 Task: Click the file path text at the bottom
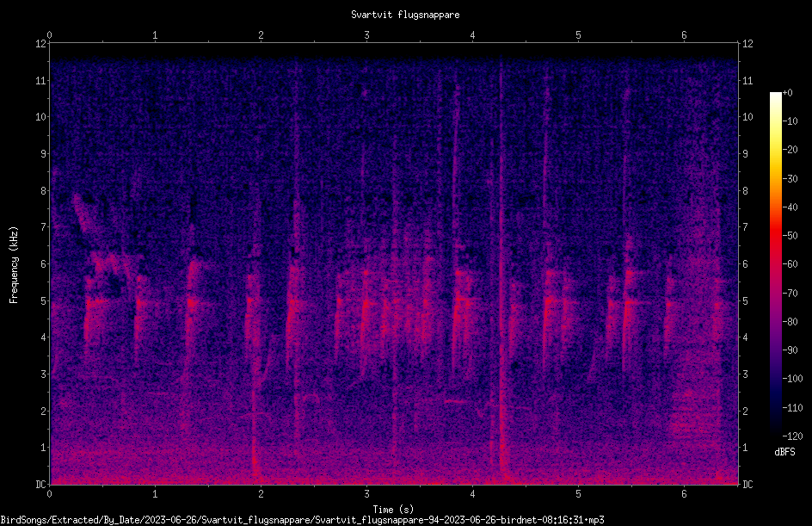303,520
